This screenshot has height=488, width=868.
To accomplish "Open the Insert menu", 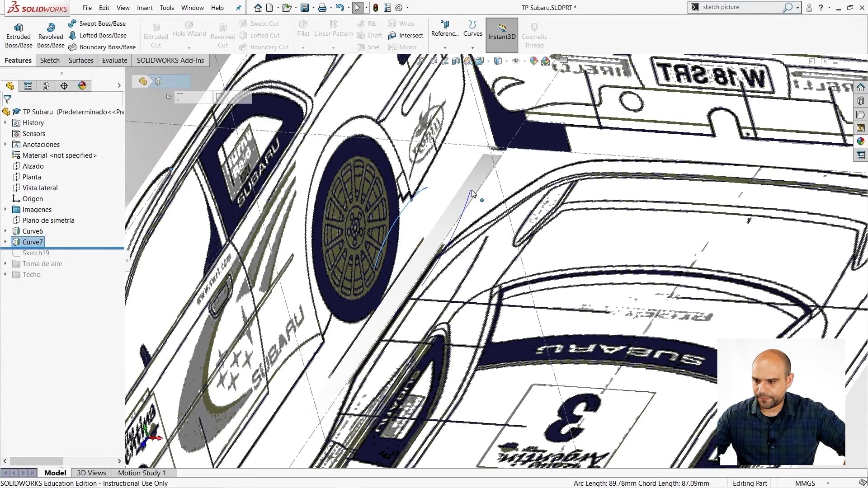I will (x=145, y=8).
